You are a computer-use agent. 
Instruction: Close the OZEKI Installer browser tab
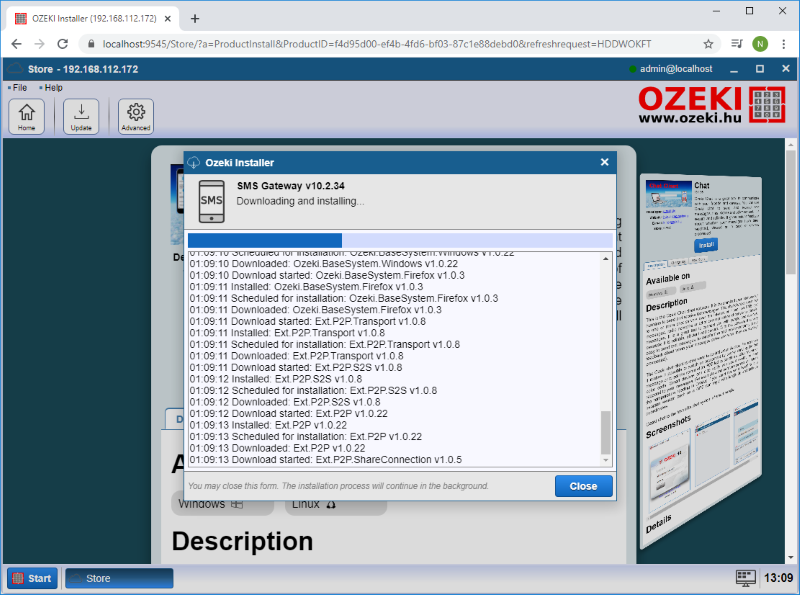point(167,19)
